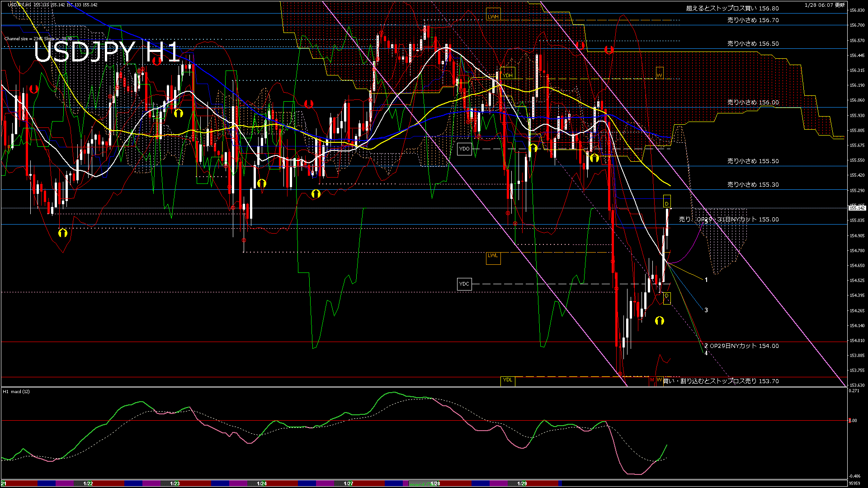Select projection line label 1

[706, 280]
